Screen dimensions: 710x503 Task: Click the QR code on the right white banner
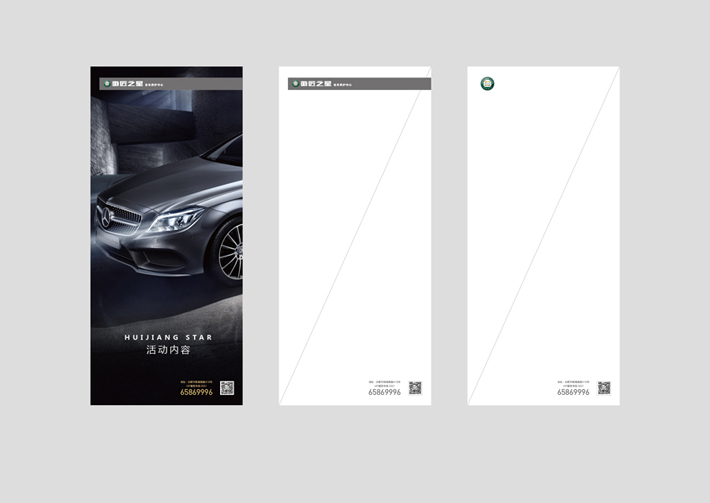604,388
